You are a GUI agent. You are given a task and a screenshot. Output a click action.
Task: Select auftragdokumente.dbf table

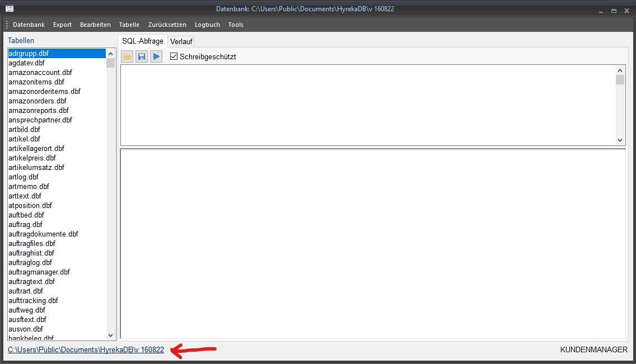click(x=57, y=234)
